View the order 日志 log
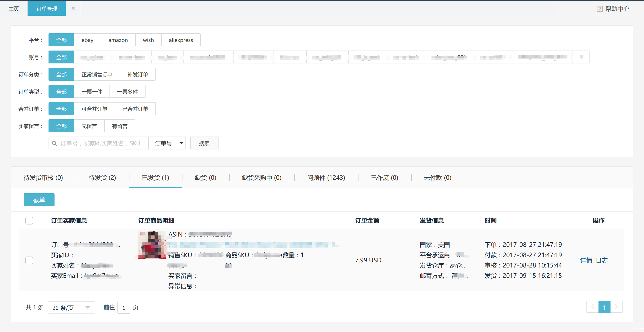Image resolution: width=644 pixels, height=332 pixels. [x=603, y=260]
